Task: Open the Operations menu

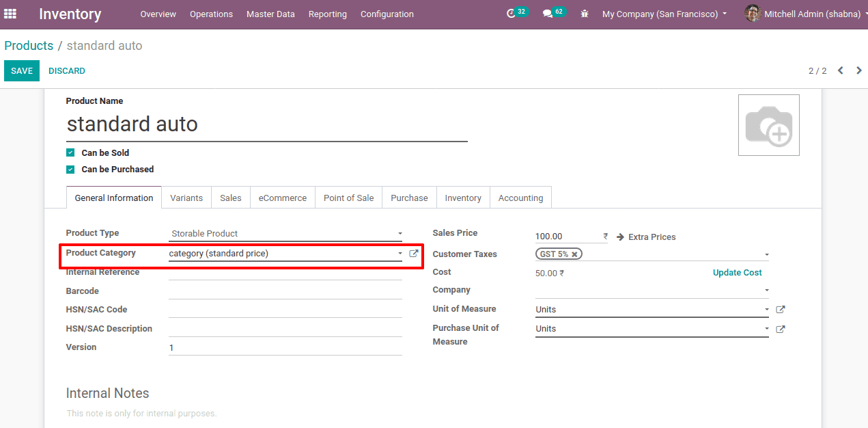Action: pyautogui.click(x=211, y=14)
